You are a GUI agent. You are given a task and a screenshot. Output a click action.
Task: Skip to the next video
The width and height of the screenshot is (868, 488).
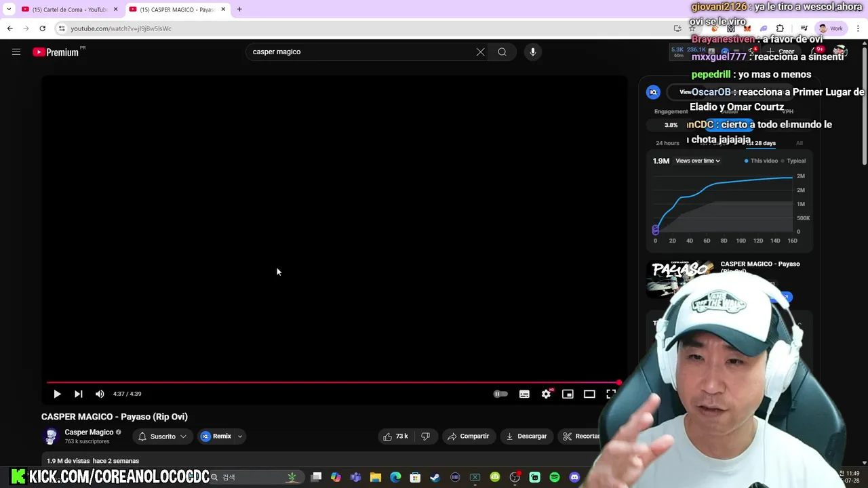pyautogui.click(x=79, y=394)
